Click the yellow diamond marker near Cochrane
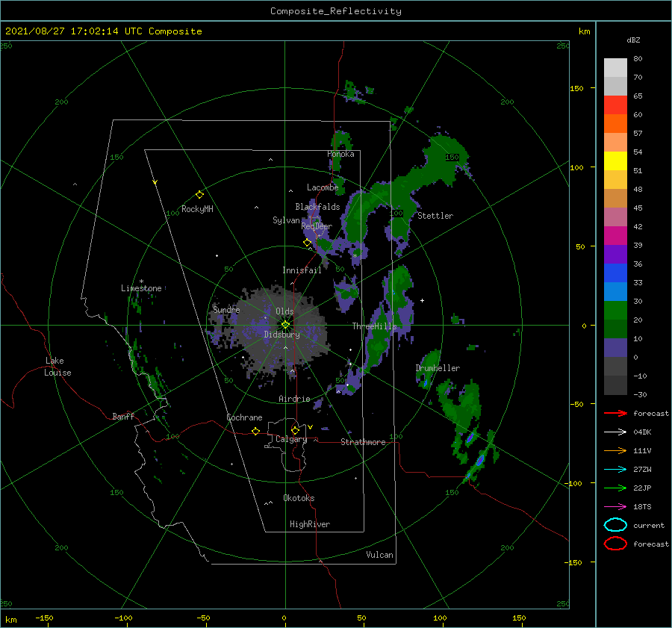 coord(255,431)
